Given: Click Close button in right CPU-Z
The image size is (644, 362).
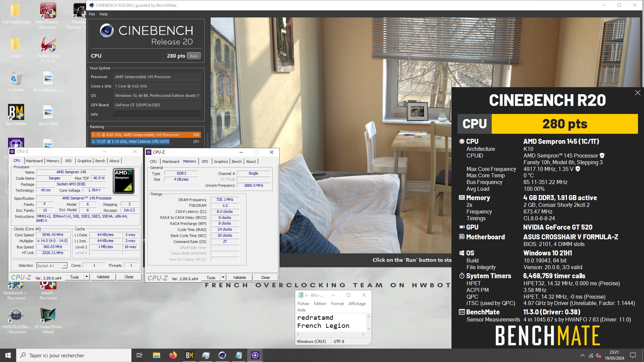Looking at the screenshot, I should point(265,278).
